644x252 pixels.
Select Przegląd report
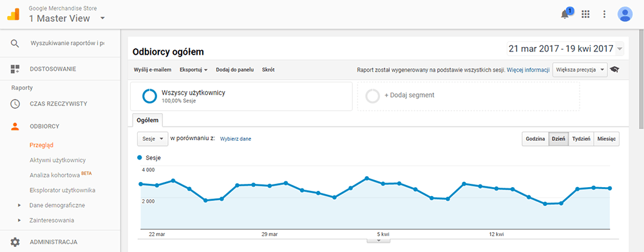[41, 145]
